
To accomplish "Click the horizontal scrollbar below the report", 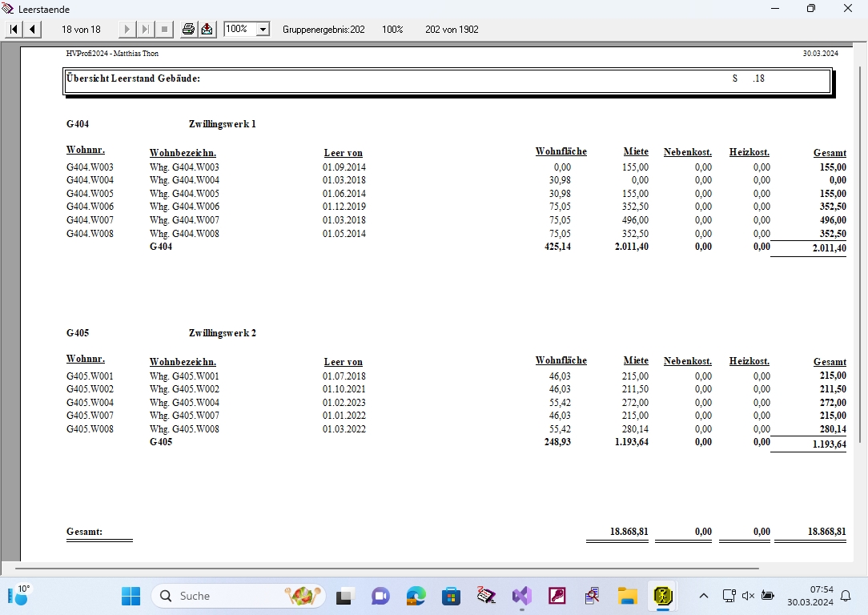I will [387, 568].
